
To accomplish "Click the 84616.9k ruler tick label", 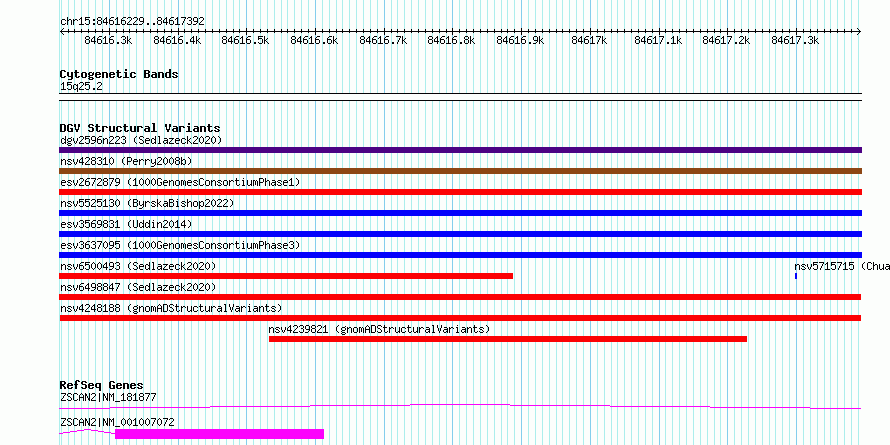I will tap(520, 40).
